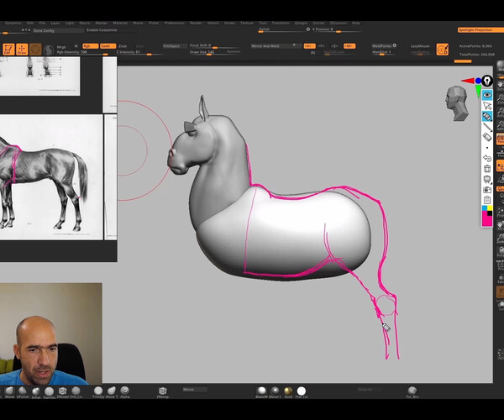The height and width of the screenshot is (420, 504).
Task: Click the pen nib icon atop annotation toolbar
Action: tap(487, 81)
